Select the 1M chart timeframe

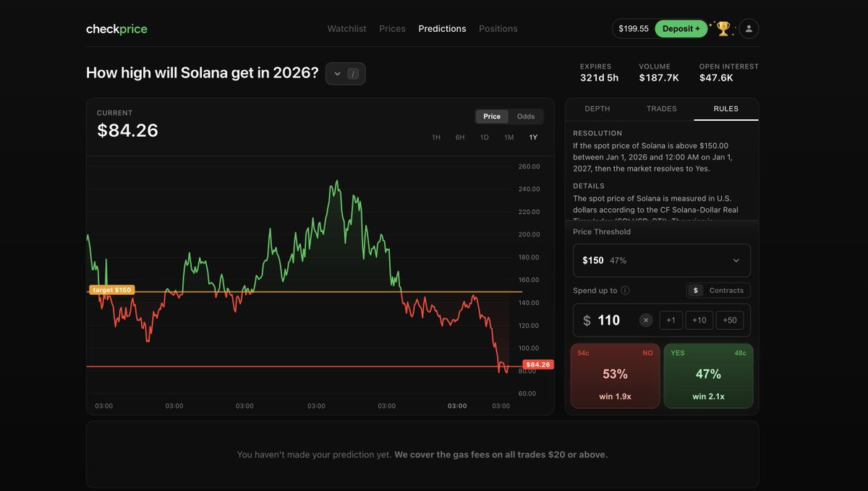509,137
